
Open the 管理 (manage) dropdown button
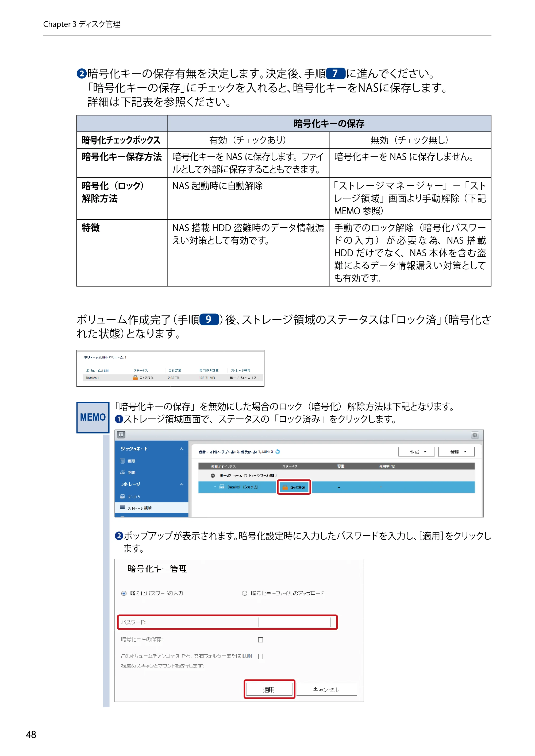(x=456, y=452)
